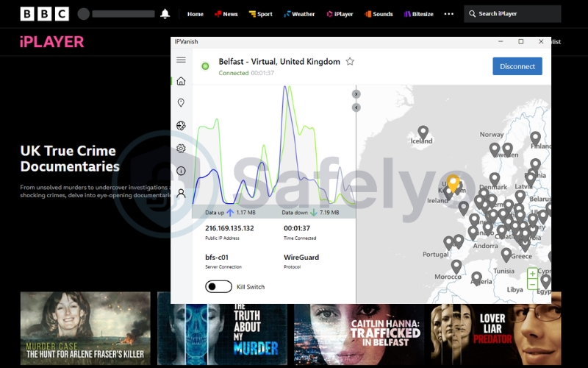Click the bfs-c01 server connection text
This screenshot has width=588, height=368.
tap(217, 257)
